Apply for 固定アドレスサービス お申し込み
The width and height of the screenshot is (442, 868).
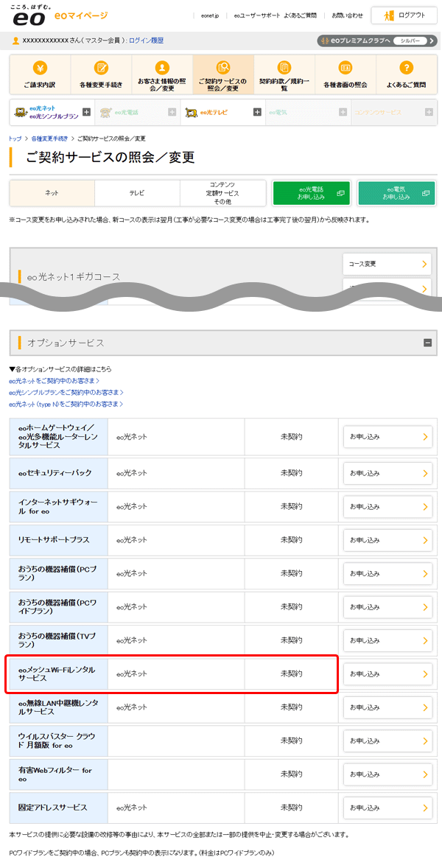point(387,808)
